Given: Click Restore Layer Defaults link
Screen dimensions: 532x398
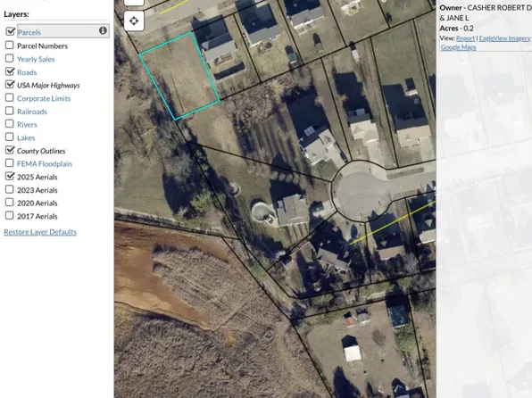Looking at the screenshot, I should tap(40, 232).
